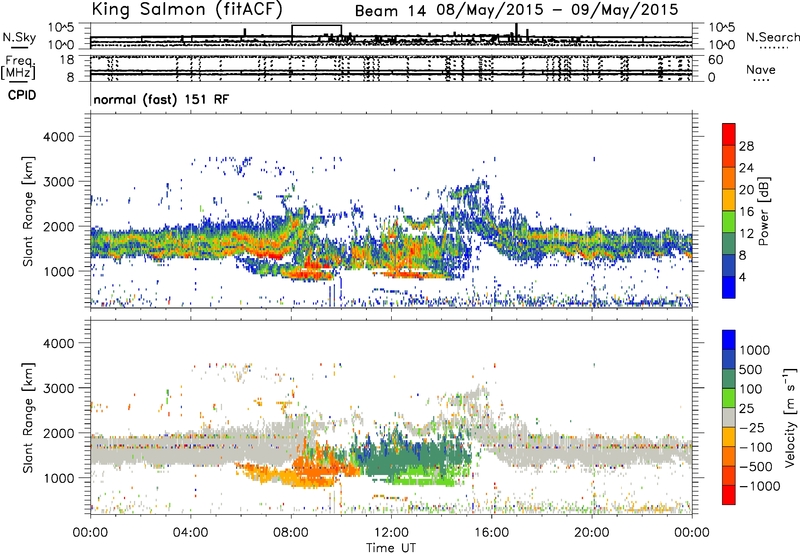Click the 04:00 time axis tick label

coord(191,533)
